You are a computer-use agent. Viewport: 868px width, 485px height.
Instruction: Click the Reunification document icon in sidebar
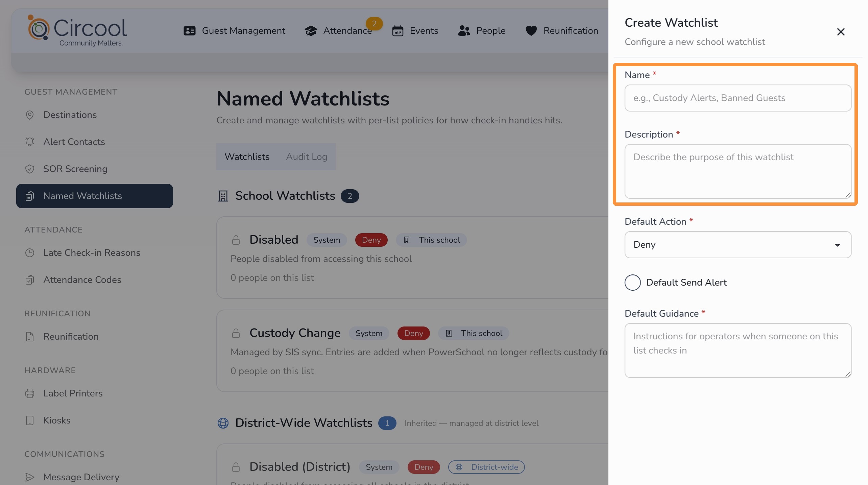pyautogui.click(x=30, y=337)
